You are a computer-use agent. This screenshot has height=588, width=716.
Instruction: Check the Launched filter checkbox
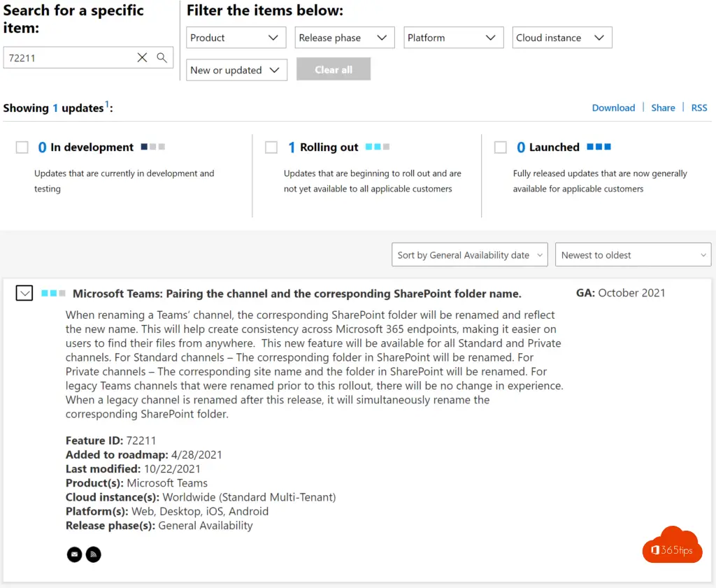(500, 147)
